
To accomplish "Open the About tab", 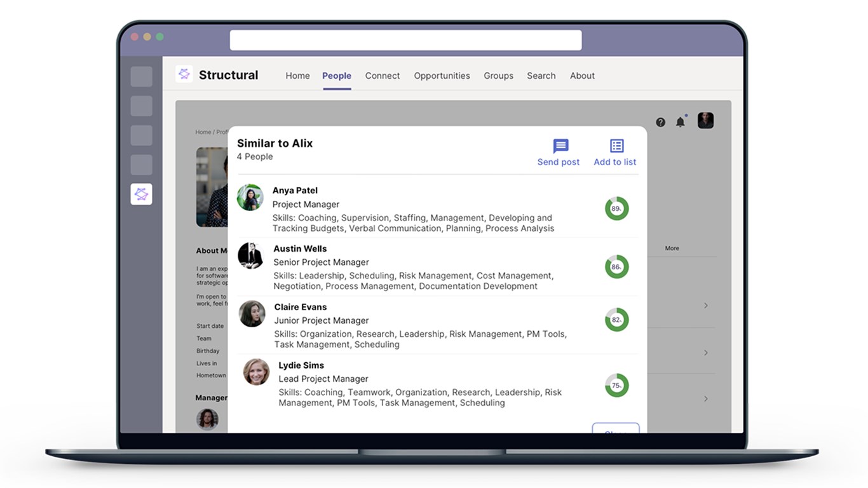I will point(582,76).
